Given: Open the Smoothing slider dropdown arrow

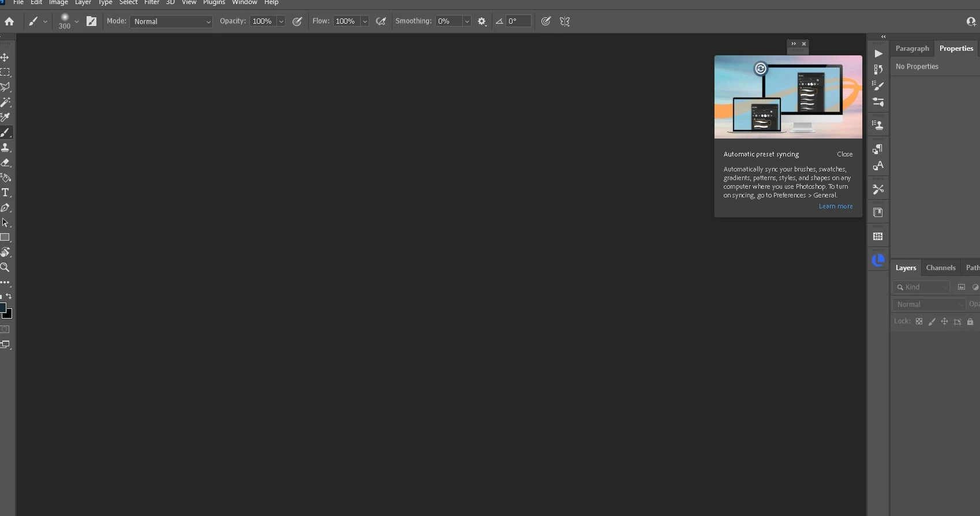Looking at the screenshot, I should pos(467,21).
